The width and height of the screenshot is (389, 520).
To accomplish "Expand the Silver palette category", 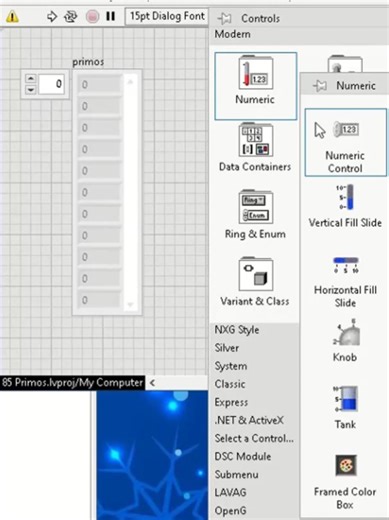I will 227,348.
